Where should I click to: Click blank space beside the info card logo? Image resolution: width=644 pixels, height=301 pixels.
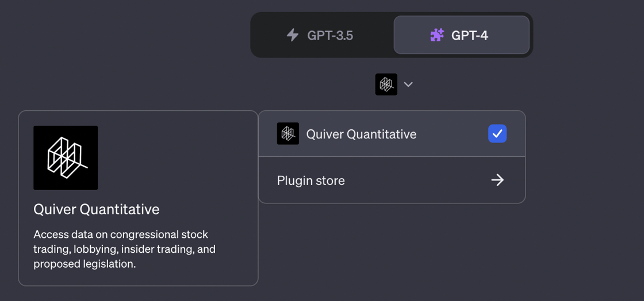(172, 158)
